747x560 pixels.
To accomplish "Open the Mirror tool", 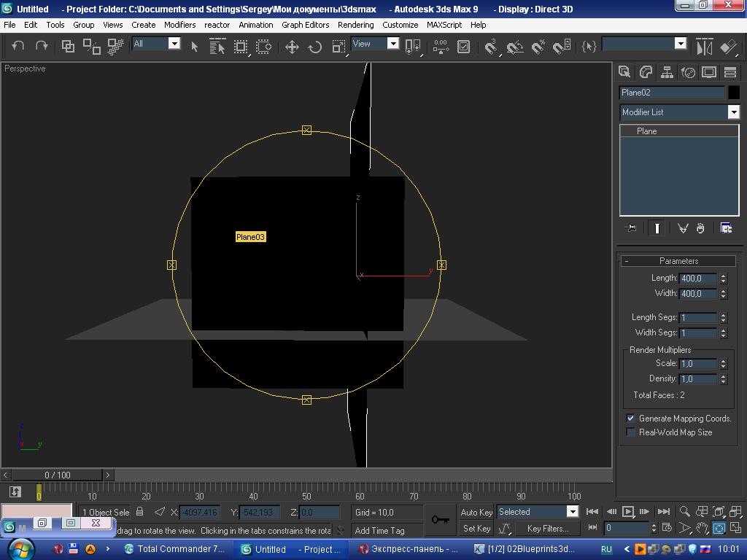I will (x=704, y=47).
